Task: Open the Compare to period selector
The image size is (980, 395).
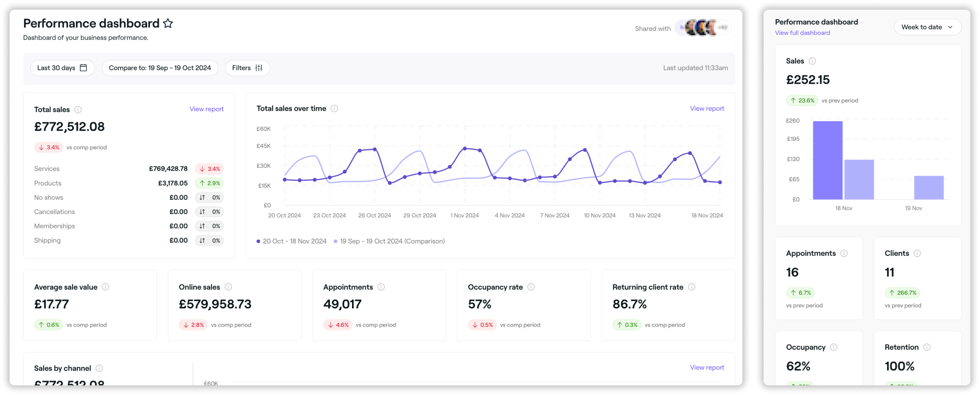Action: [x=160, y=68]
